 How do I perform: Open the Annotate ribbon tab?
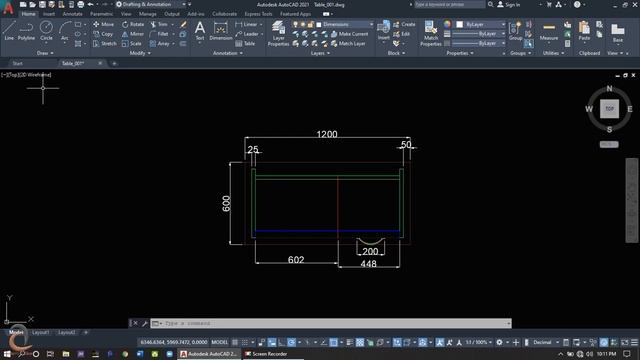pos(72,14)
